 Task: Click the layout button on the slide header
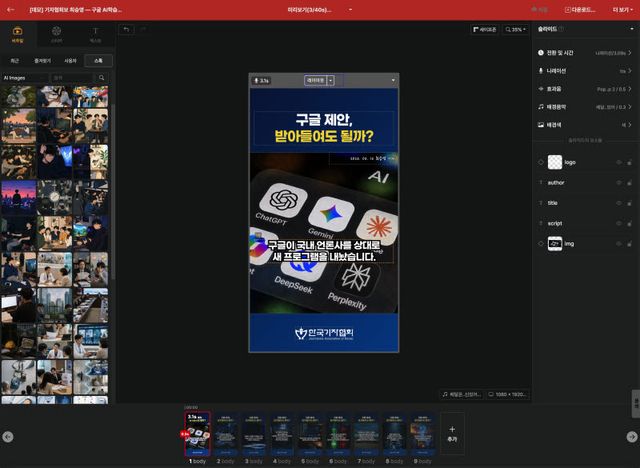(x=316, y=80)
